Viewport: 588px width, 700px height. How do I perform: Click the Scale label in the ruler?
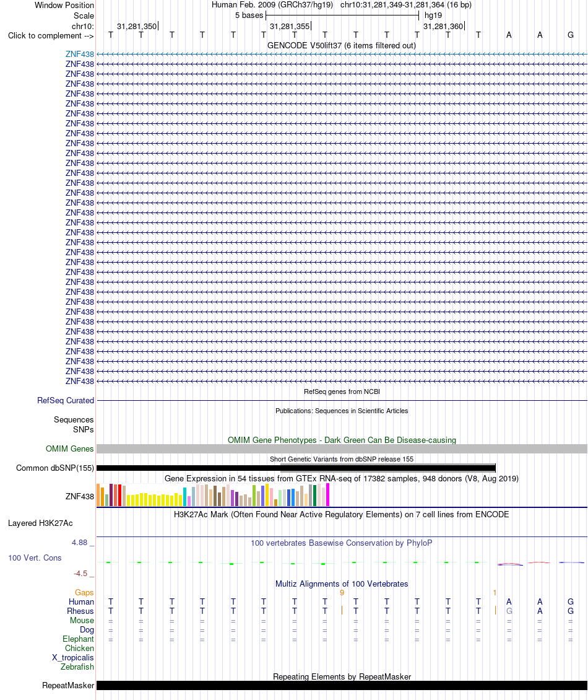point(84,15)
